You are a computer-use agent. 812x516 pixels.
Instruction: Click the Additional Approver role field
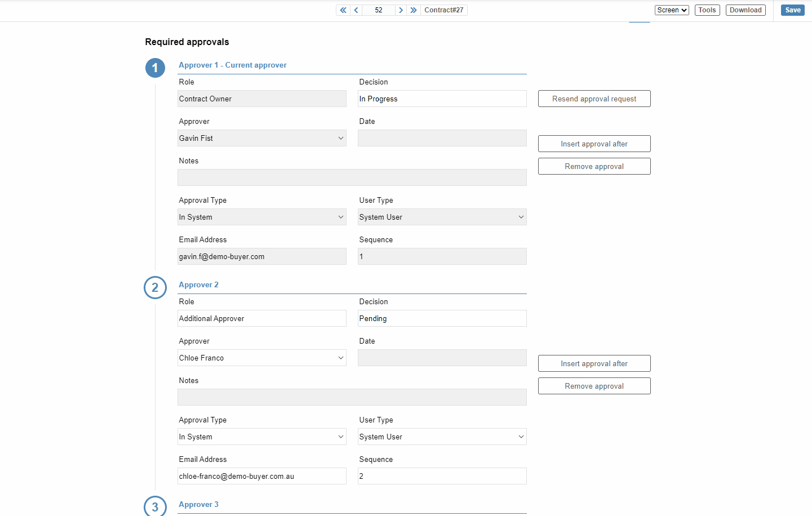pos(262,318)
